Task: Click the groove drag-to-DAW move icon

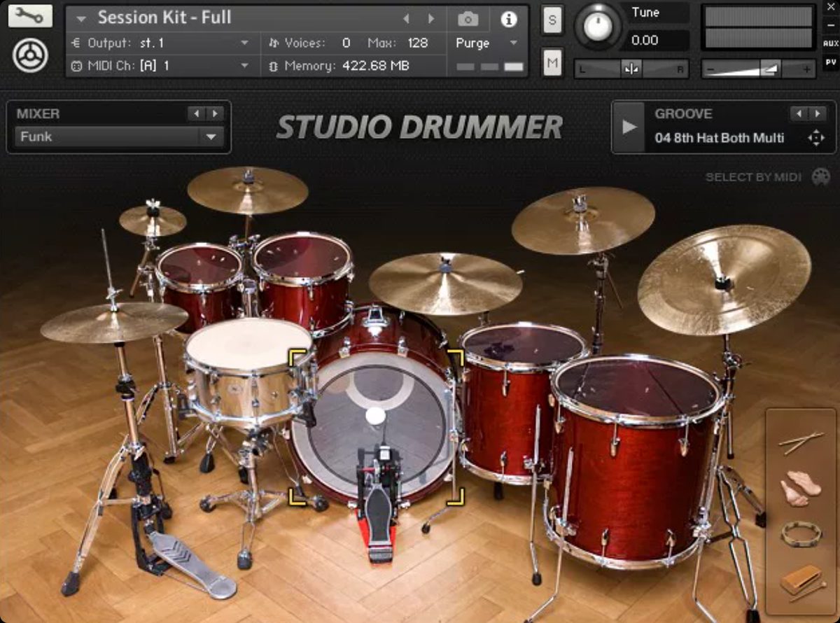Action: (x=816, y=138)
